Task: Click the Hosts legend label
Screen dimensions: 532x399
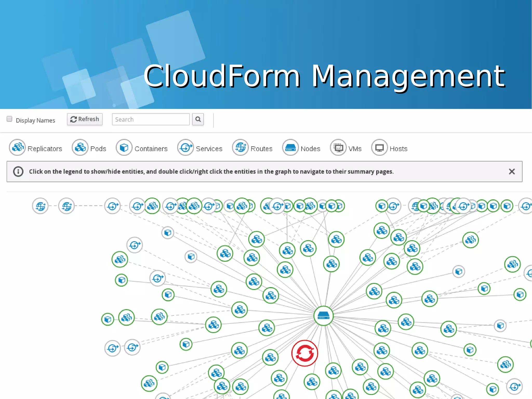Action: pos(398,149)
